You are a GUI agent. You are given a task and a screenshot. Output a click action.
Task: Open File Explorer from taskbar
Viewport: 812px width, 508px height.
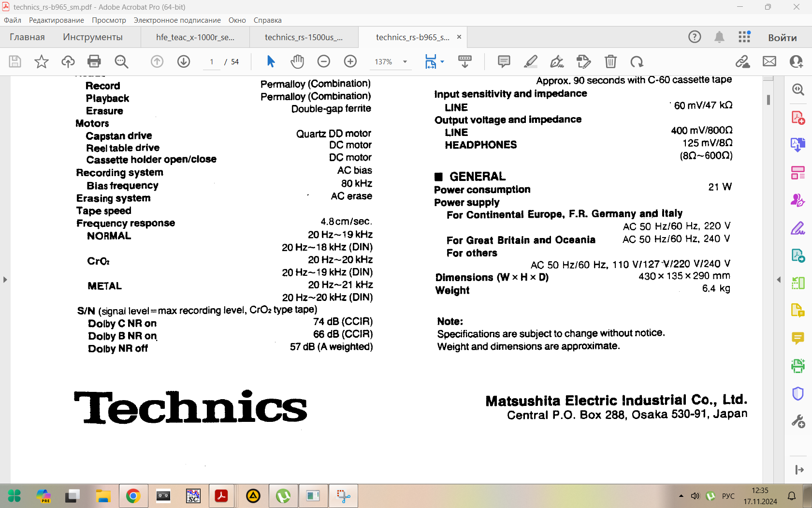tap(103, 496)
